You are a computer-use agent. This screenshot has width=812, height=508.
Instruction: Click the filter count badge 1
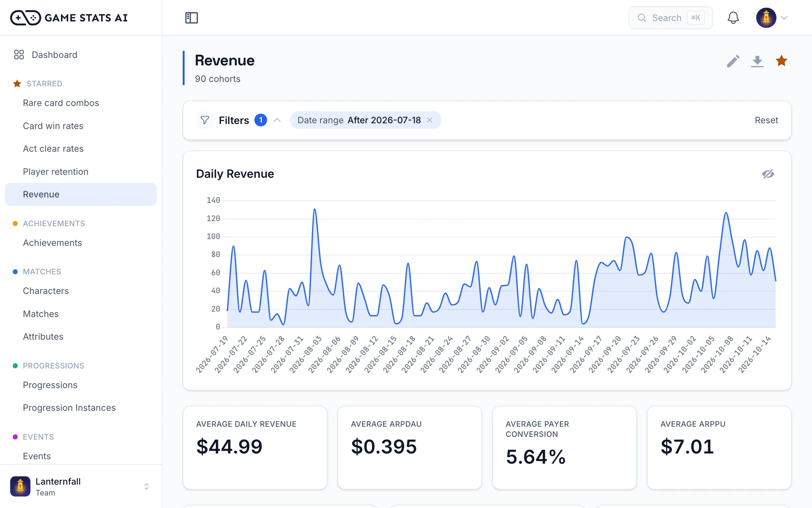(261, 120)
